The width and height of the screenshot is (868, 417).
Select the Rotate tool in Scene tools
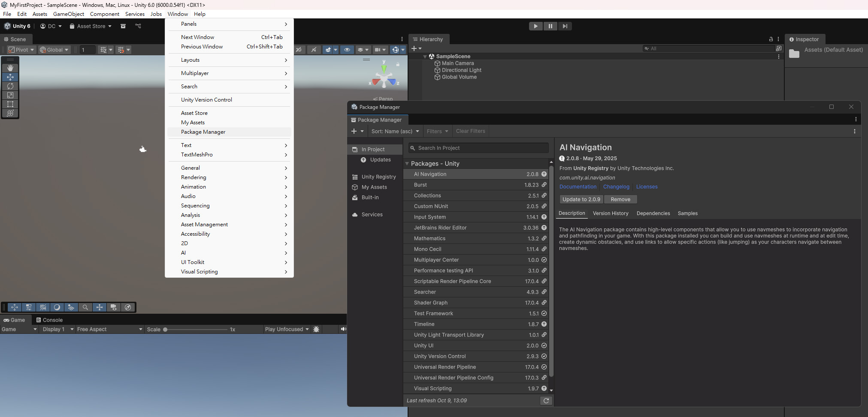coord(10,86)
